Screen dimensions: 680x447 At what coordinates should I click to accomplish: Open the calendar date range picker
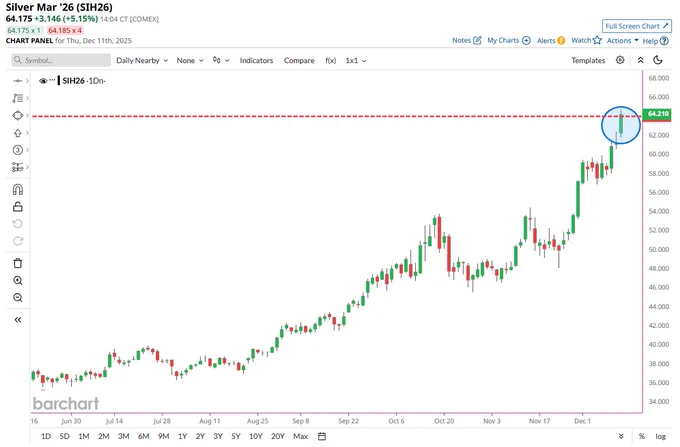322,436
